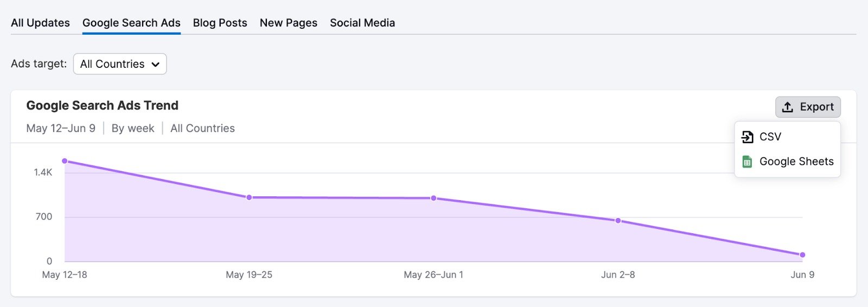Select the Google Search Ads tab
868x307 pixels.
[131, 23]
